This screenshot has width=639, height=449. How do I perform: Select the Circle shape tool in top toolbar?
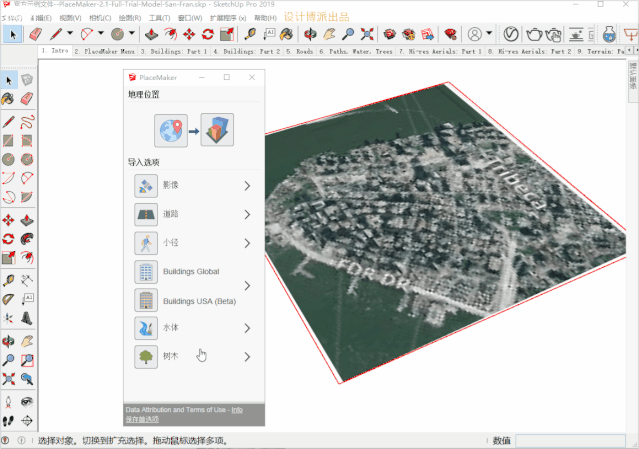(118, 34)
